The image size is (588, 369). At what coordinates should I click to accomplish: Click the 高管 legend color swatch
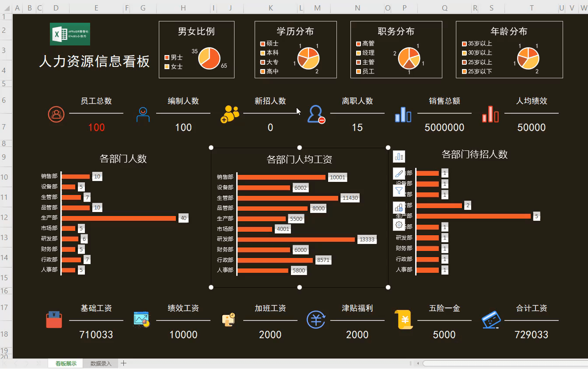click(x=358, y=44)
